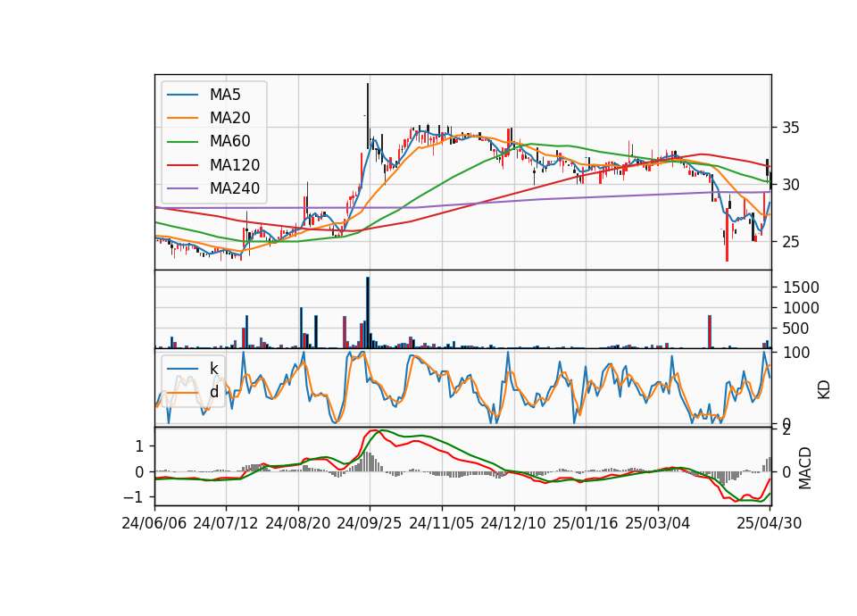Image resolution: width=857 pixels, height=616 pixels.
Task: Click the volume axis value 1000
Action: pos(802,308)
